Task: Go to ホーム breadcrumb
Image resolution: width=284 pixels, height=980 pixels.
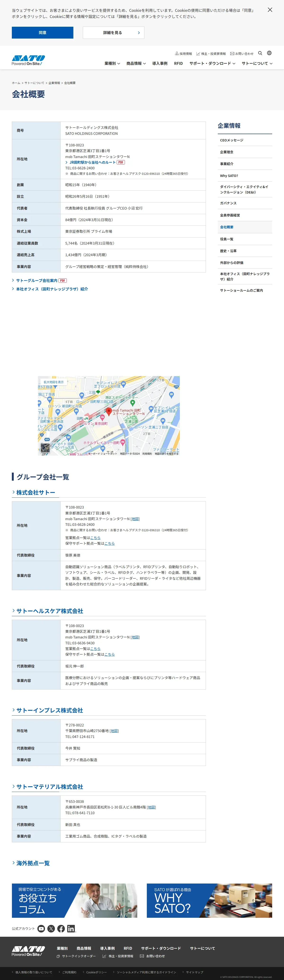Action: tap(16, 83)
